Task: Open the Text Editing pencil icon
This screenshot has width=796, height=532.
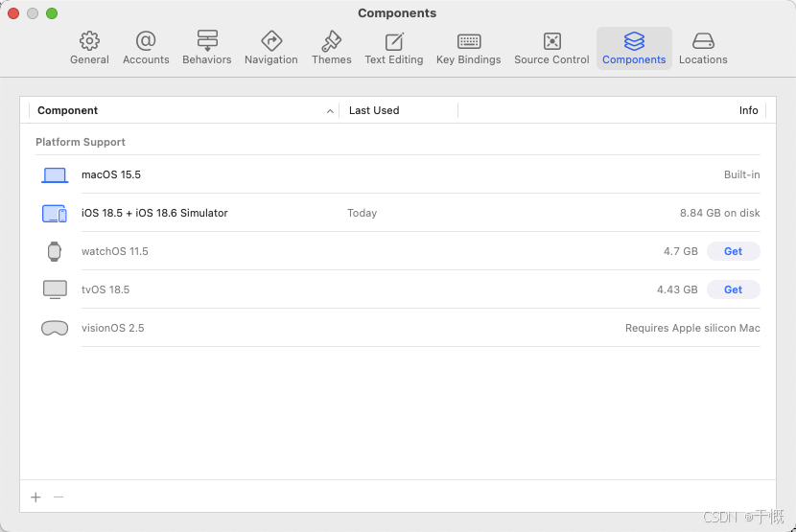Action: 394,41
